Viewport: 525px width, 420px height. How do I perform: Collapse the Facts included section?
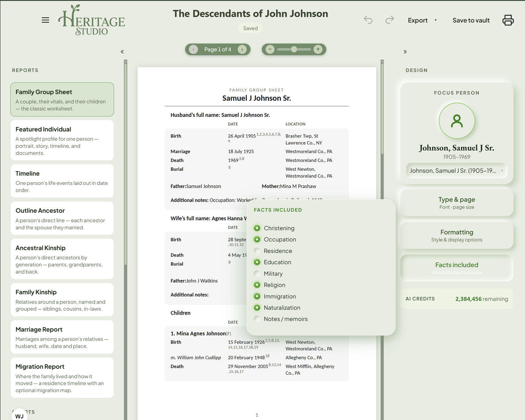point(457,268)
